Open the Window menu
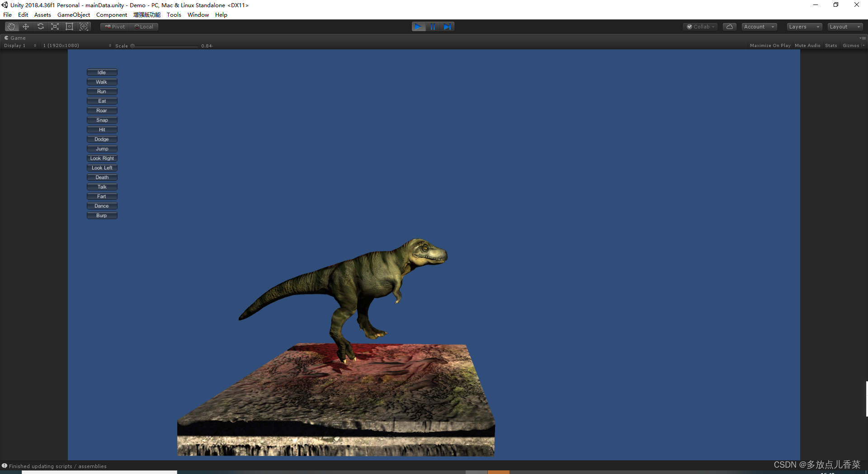 tap(198, 15)
